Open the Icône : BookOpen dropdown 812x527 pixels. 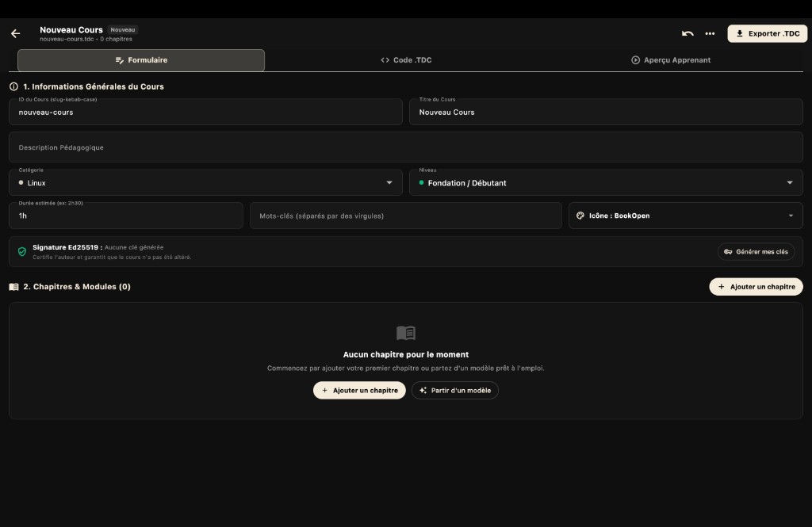(686, 216)
